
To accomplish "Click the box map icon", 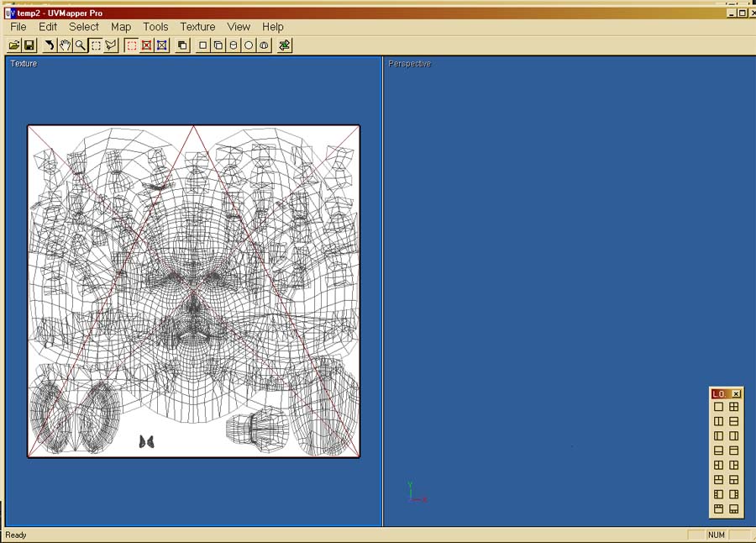I will pos(218,45).
